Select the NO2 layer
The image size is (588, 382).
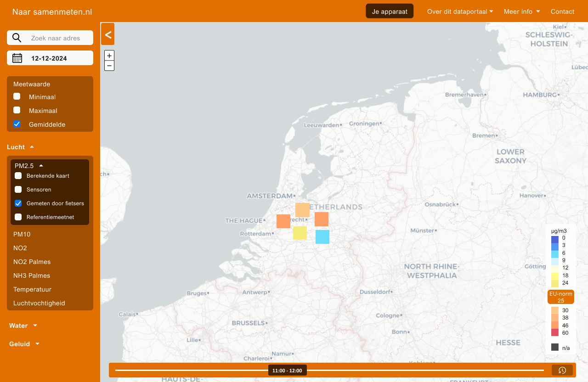tap(20, 248)
